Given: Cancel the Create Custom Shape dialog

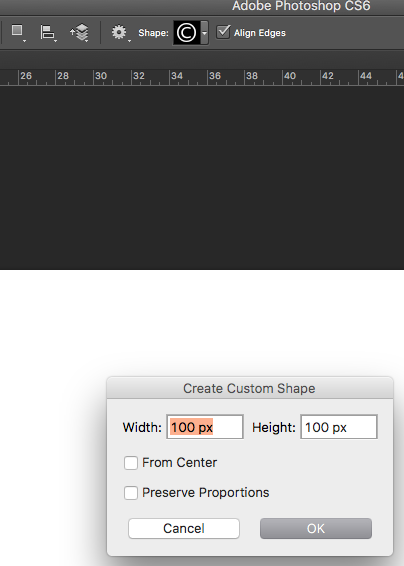Looking at the screenshot, I should click(184, 528).
